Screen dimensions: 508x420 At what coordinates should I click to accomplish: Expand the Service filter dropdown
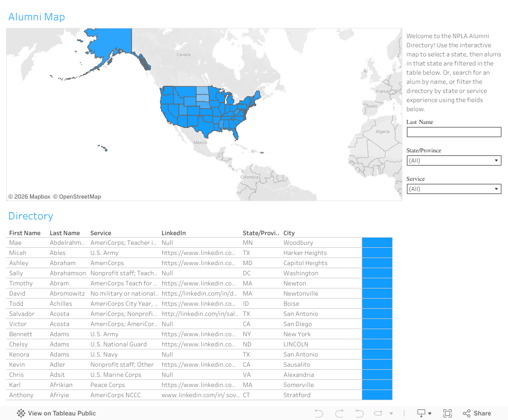[454, 189]
